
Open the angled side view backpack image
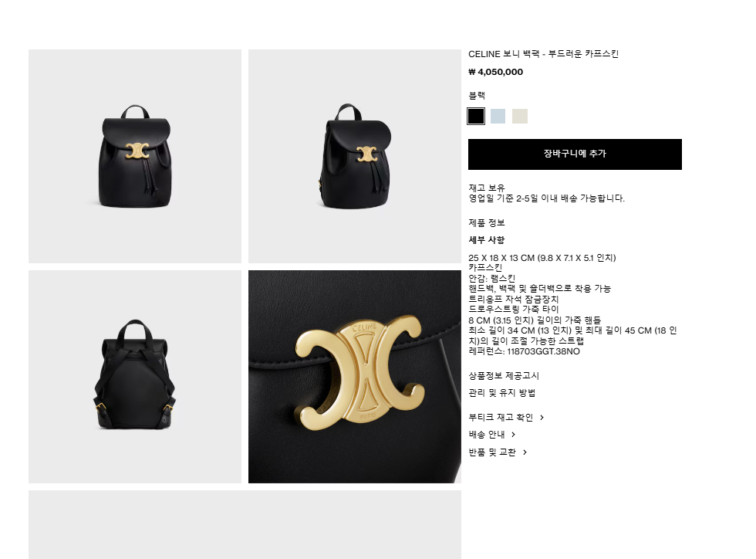click(355, 156)
